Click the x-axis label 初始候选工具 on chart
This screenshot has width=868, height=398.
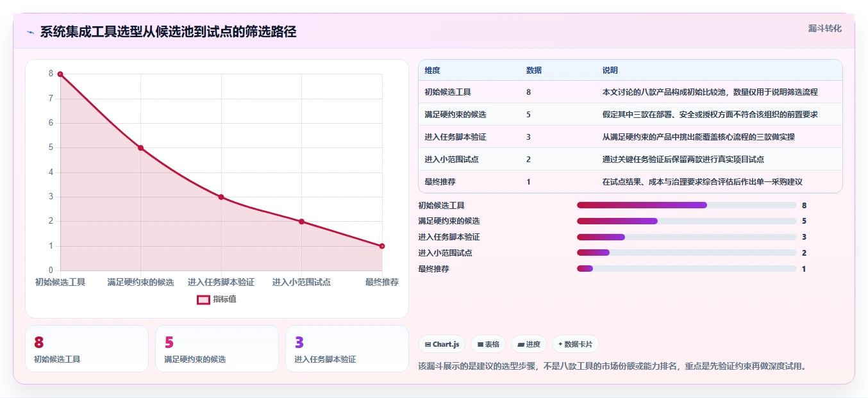(60, 282)
